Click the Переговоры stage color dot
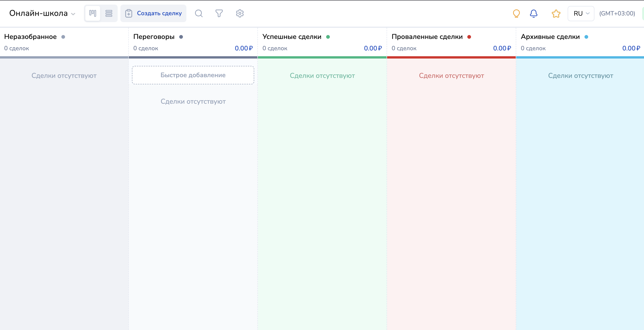 coord(181,37)
